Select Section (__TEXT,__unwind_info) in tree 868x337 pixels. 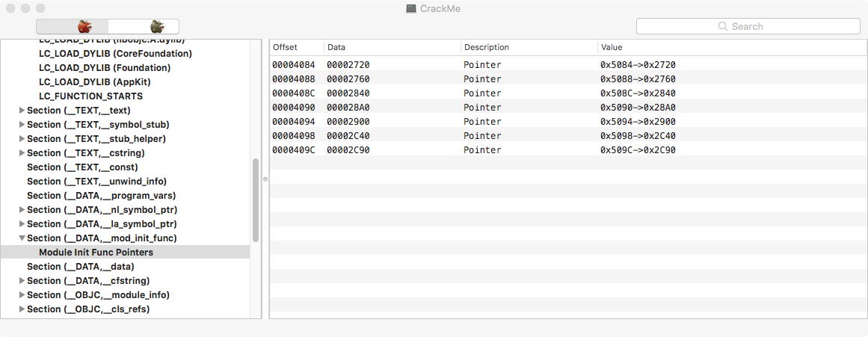[96, 182]
